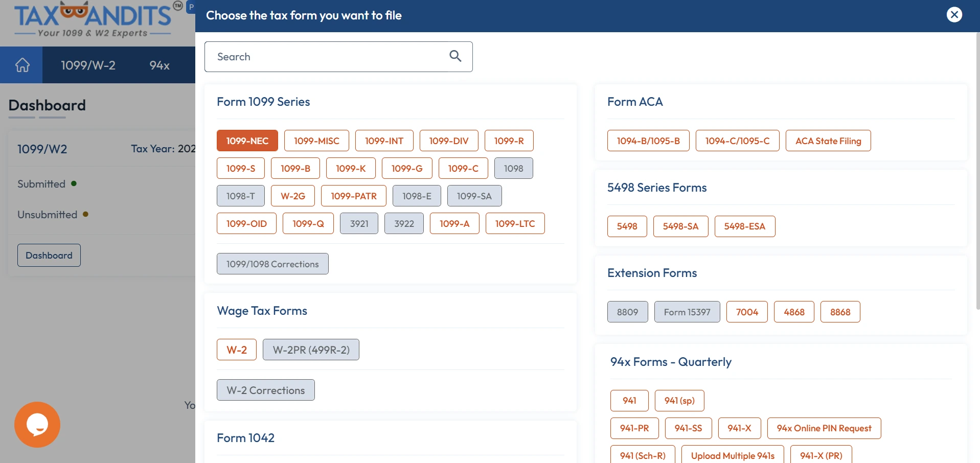
Task: Pick the ACA State Filing option
Action: point(828,140)
